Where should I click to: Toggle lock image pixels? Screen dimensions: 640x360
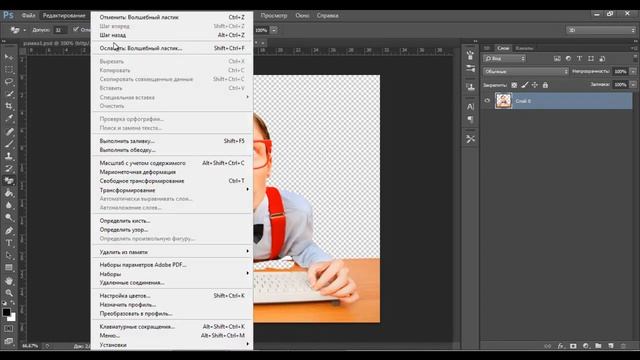pos(524,85)
